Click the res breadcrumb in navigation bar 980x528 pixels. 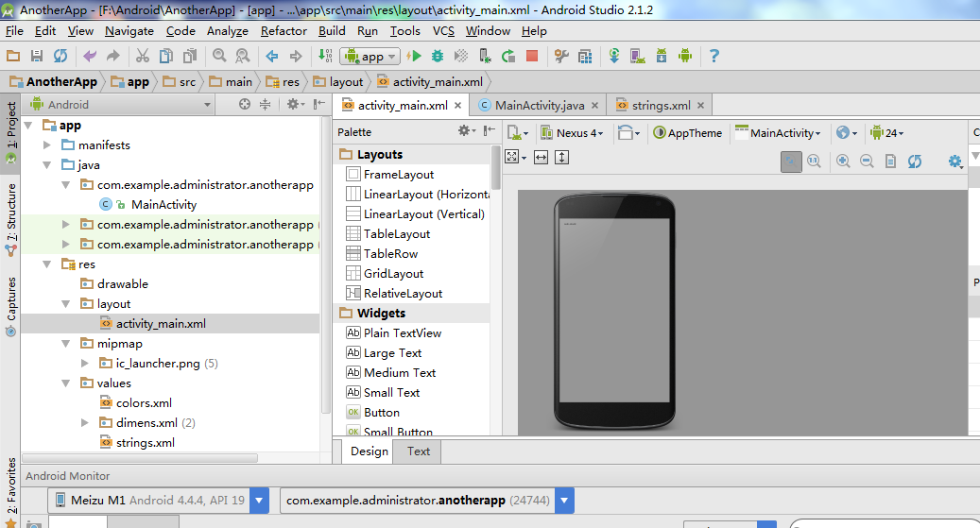[284, 82]
